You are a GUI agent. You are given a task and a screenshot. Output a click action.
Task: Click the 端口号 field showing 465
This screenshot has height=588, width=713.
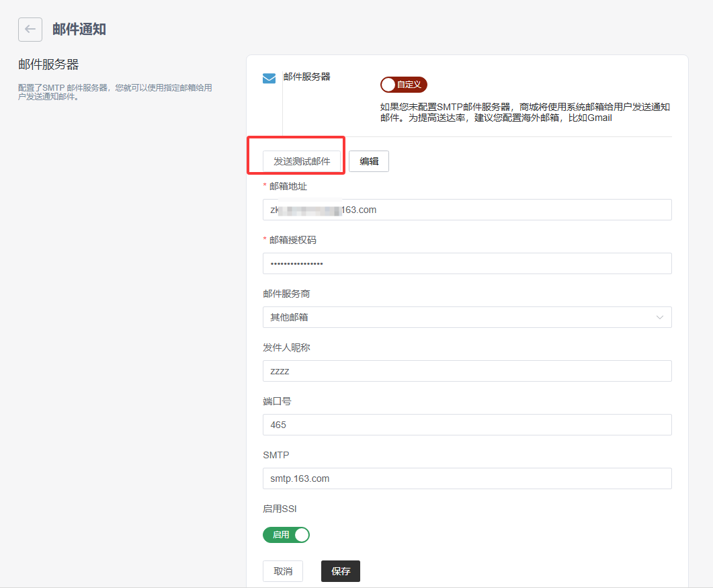[x=466, y=425]
